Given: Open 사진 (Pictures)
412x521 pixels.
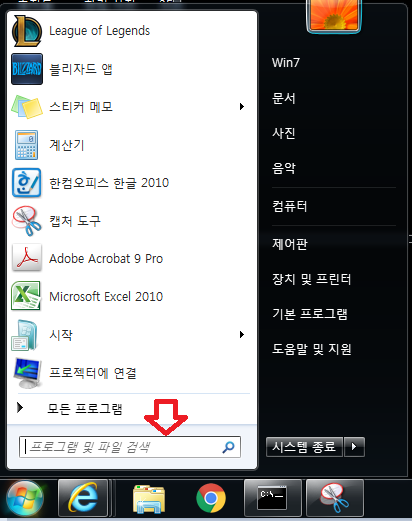Looking at the screenshot, I should pos(284,133).
